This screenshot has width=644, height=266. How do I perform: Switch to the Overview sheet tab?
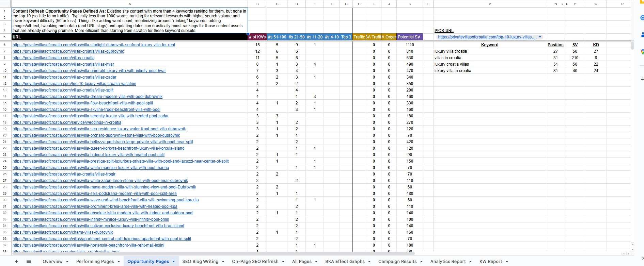[x=52, y=262]
